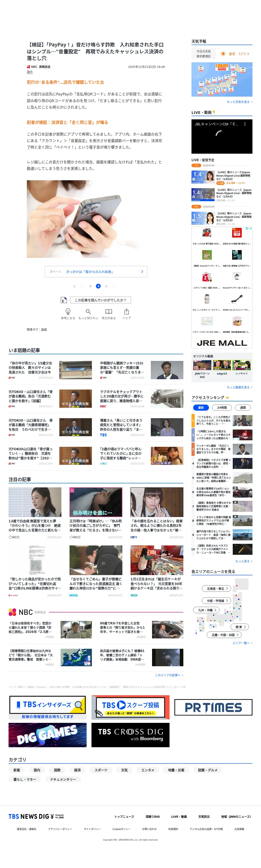Select the ドキュメンタリー category pill

pyautogui.click(x=63, y=779)
